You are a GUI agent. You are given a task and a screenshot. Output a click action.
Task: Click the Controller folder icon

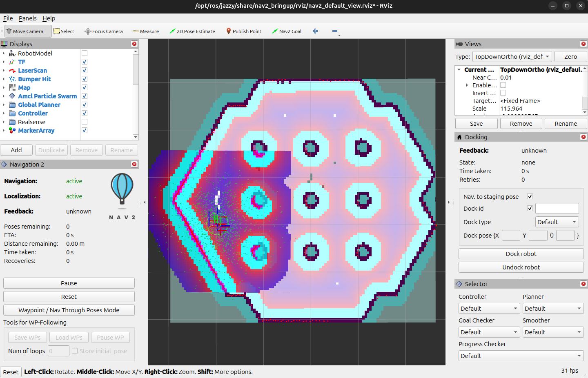click(x=12, y=113)
